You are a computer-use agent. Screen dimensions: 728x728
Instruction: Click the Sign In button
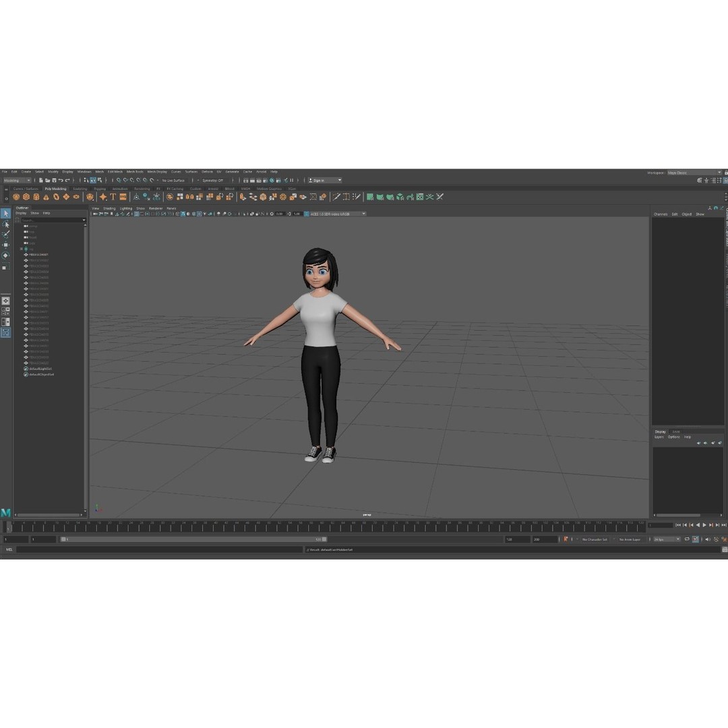click(x=322, y=180)
